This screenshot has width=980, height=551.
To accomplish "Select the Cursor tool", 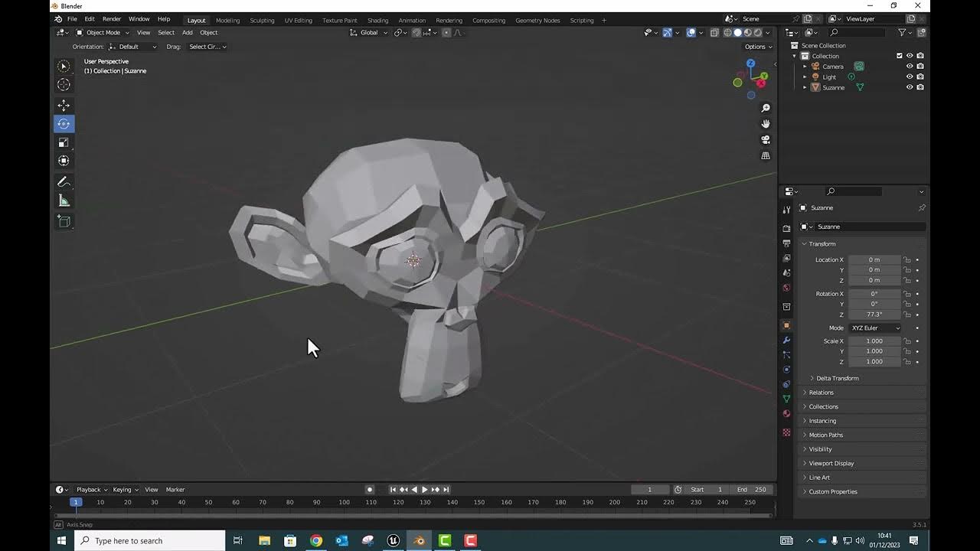I will click(x=64, y=84).
